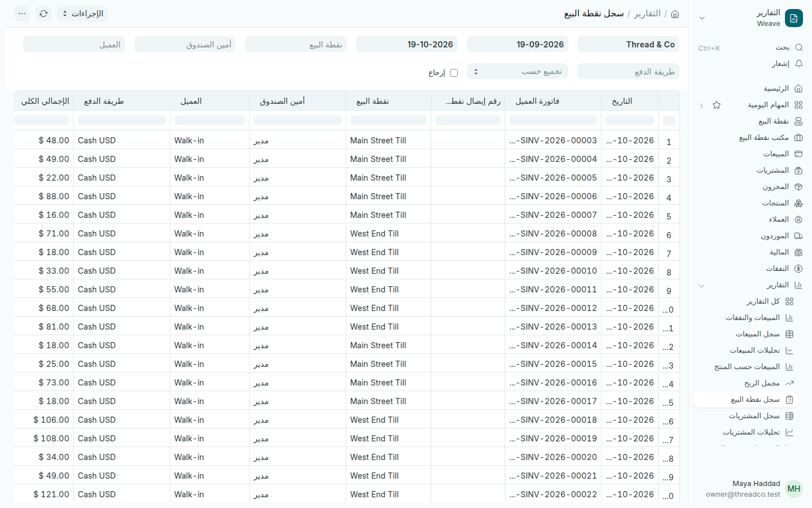Click the نقطة البيع filter input
Viewport: 812px width, 508px height.
coord(295,45)
